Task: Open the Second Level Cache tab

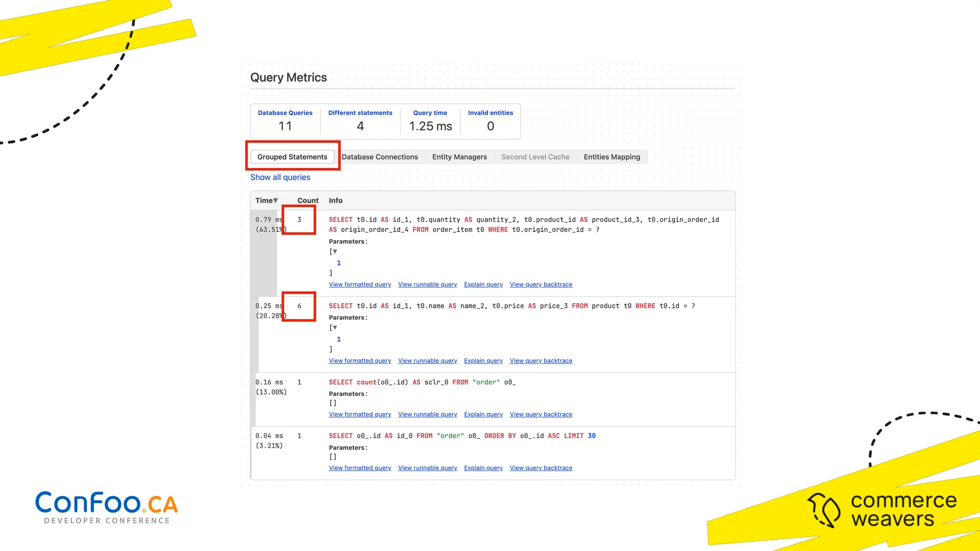Action: coord(535,157)
